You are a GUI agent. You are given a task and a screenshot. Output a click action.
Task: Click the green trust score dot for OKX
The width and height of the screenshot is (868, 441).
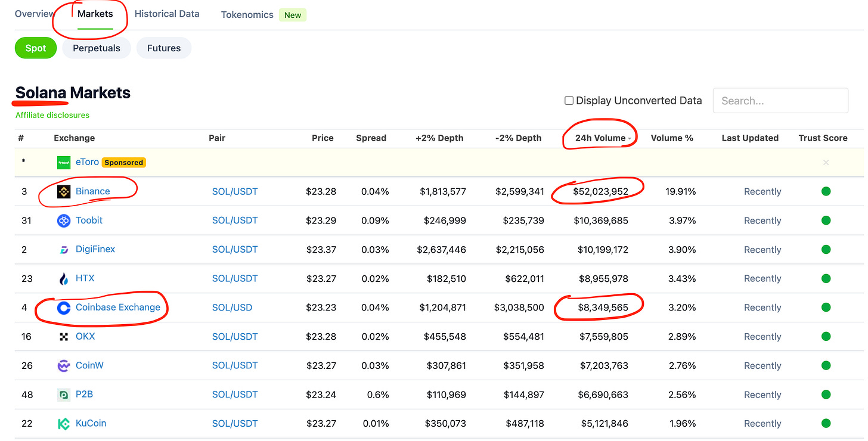point(826,336)
